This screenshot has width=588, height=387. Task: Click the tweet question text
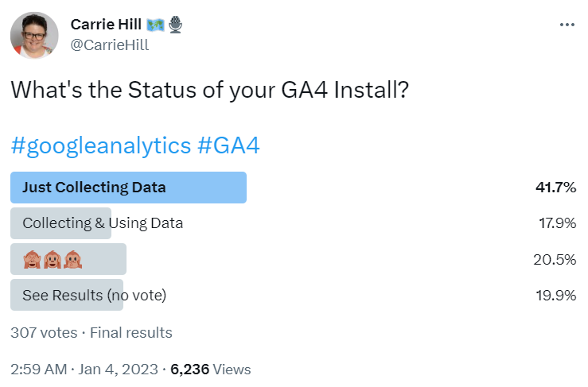coord(209,91)
